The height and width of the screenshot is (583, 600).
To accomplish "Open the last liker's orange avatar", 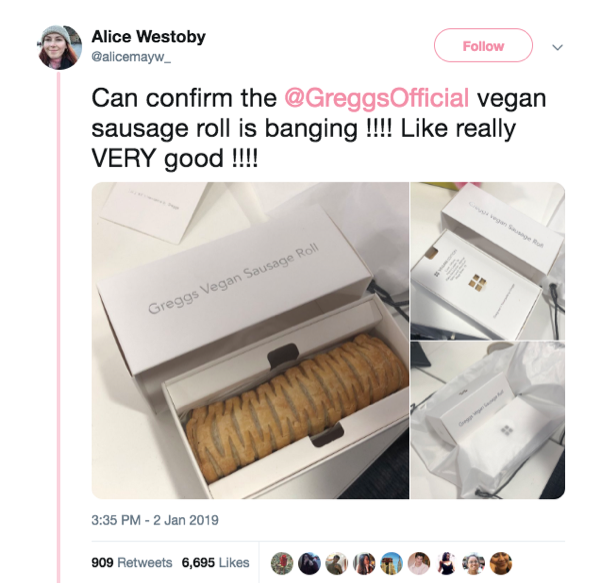I will click(x=501, y=563).
